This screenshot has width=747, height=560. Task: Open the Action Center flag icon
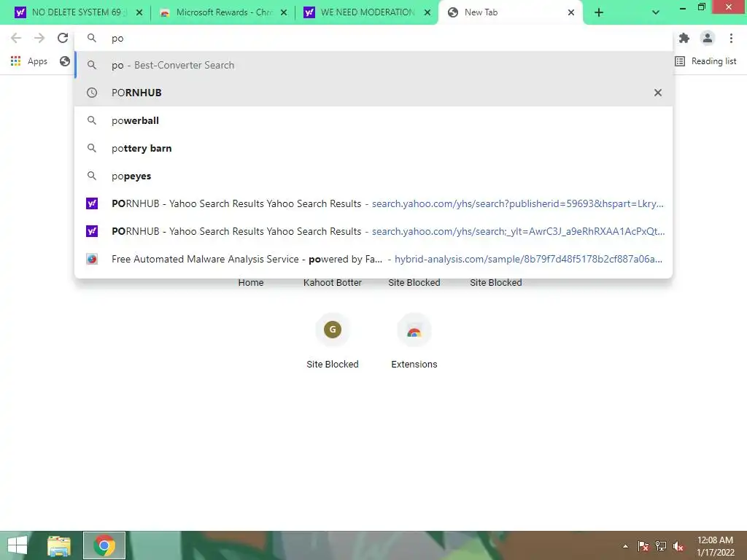(x=643, y=546)
